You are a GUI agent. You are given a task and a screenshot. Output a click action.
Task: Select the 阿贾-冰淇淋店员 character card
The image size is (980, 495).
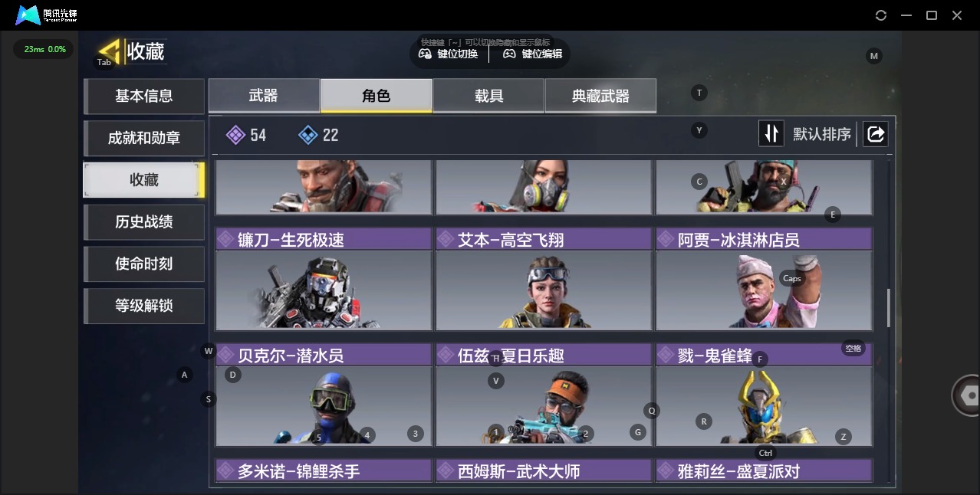coord(764,279)
